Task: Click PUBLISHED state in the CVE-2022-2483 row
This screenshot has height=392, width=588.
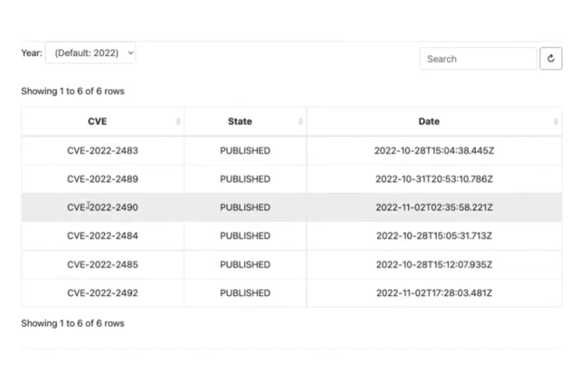Action: click(x=245, y=150)
